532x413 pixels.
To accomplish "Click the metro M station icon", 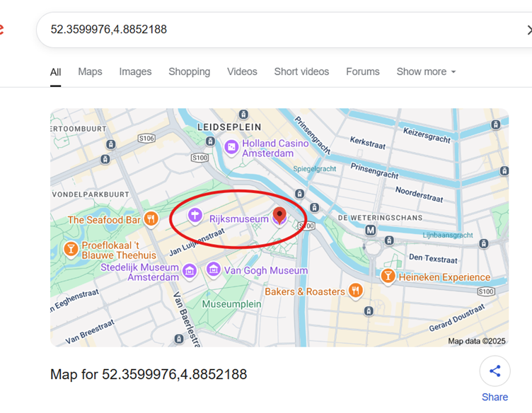I will pyautogui.click(x=371, y=231).
